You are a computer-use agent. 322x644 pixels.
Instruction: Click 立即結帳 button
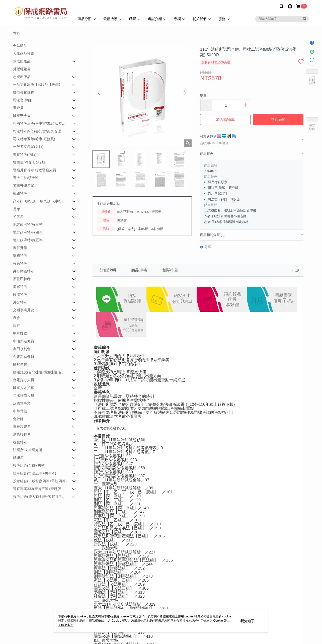coord(278,120)
